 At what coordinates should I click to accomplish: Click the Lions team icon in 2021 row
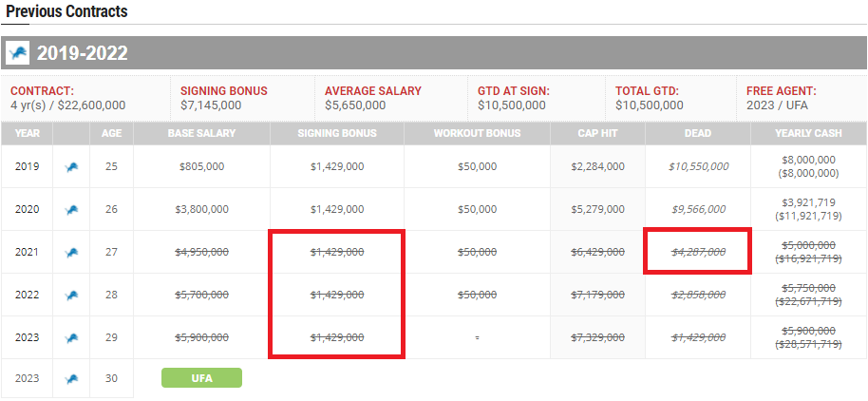coord(71,252)
